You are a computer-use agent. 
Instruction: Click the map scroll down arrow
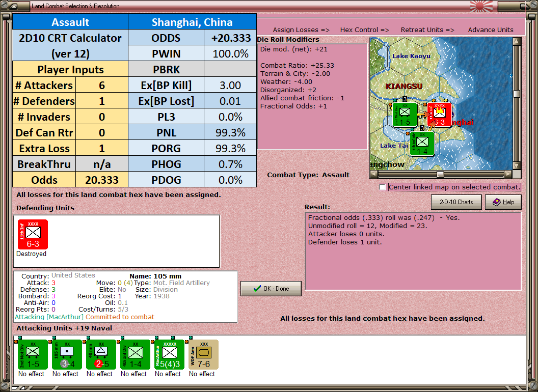coord(517,165)
